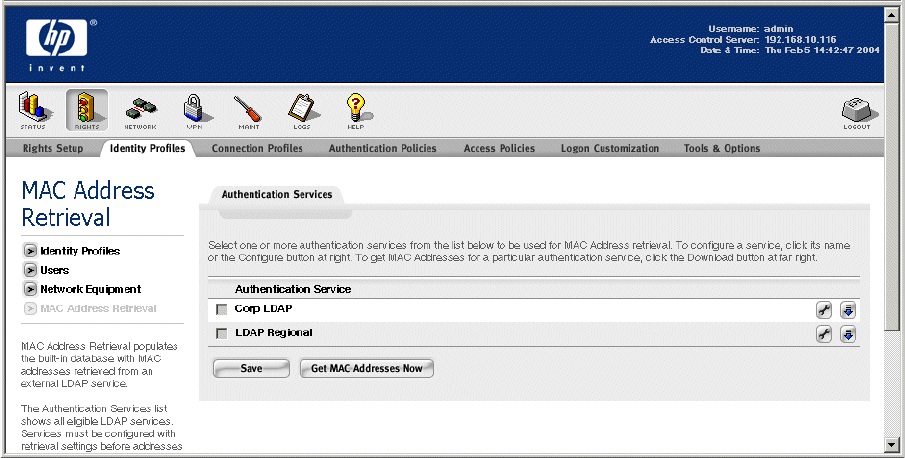
Task: Click arrow icon beside Network Equipment link
Action: (30, 289)
